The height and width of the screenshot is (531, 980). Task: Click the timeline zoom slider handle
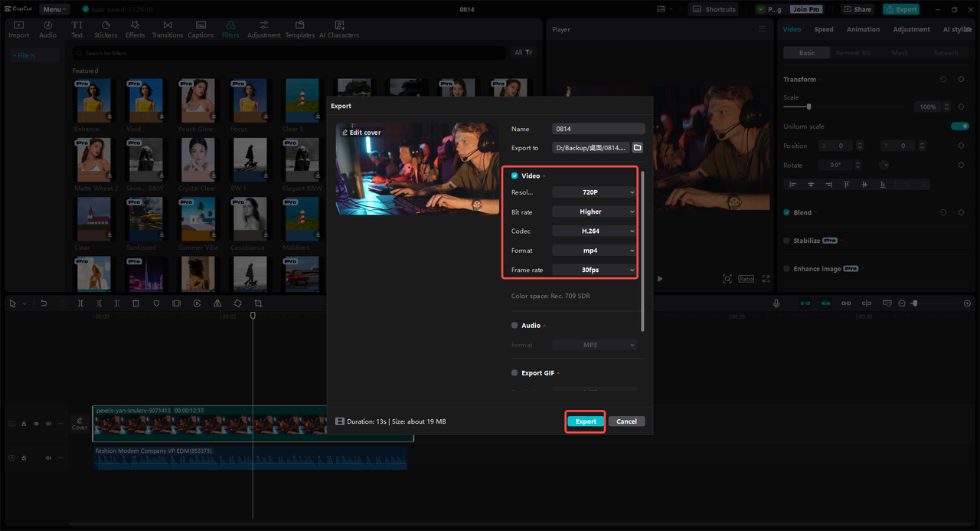[x=914, y=303]
